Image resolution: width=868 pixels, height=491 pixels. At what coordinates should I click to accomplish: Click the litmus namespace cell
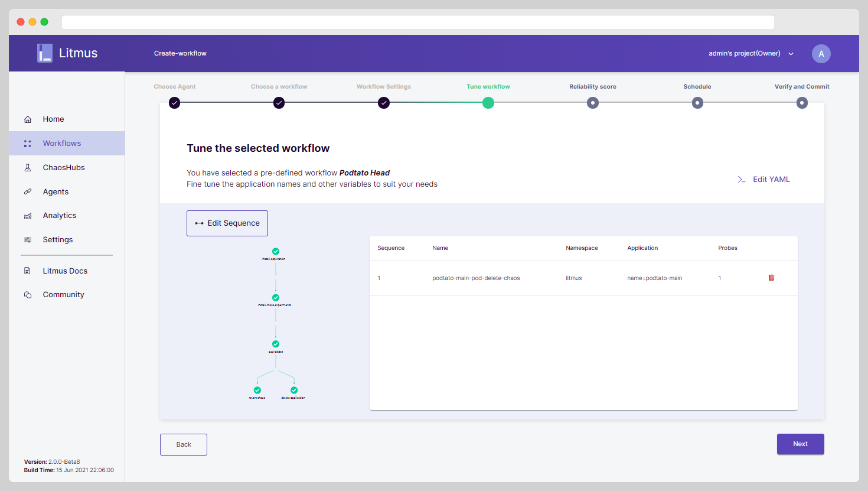pos(574,278)
